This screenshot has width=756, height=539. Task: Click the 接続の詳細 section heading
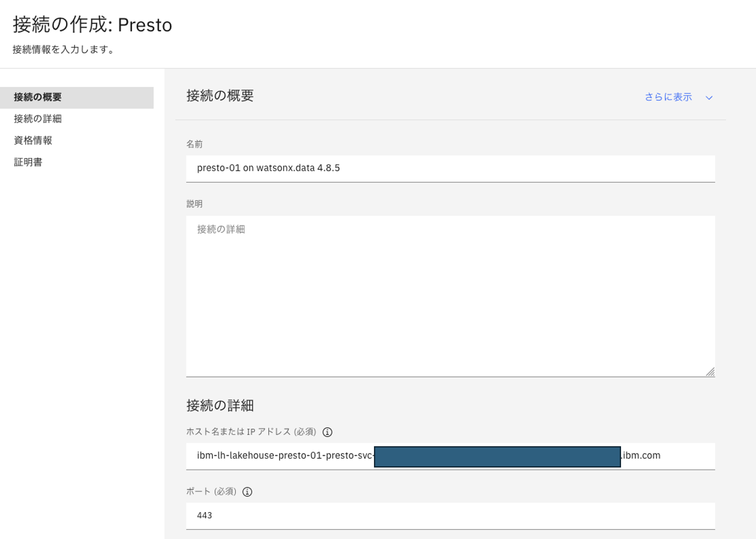coord(220,406)
